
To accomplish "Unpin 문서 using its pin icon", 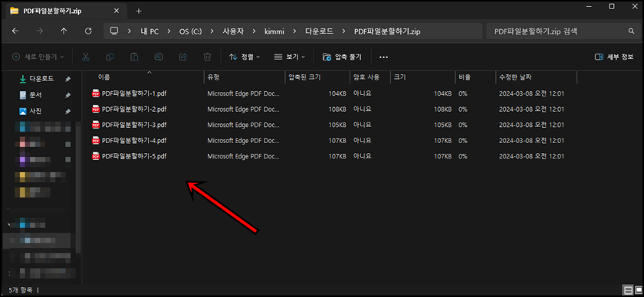I will [x=67, y=95].
